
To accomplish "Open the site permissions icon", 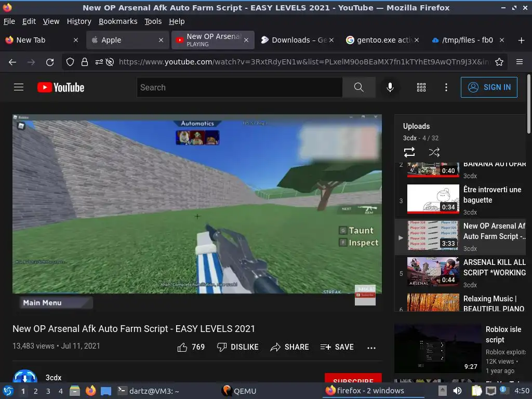I will coord(99,62).
